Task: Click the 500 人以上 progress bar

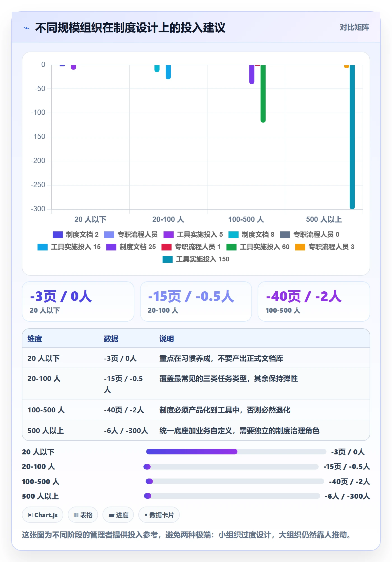Action: (232, 496)
